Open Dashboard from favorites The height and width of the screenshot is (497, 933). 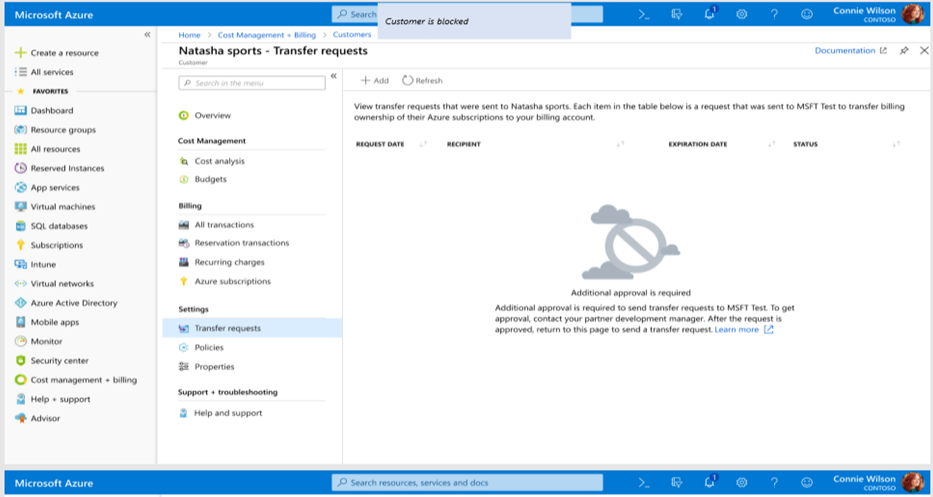(x=45, y=111)
